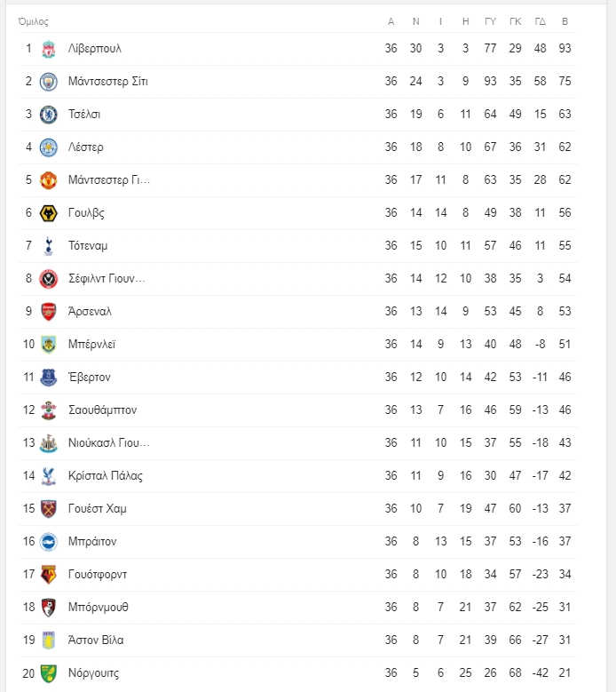The width and height of the screenshot is (616, 692).
Task: Click the Manchester City crest icon
Action: (x=49, y=82)
